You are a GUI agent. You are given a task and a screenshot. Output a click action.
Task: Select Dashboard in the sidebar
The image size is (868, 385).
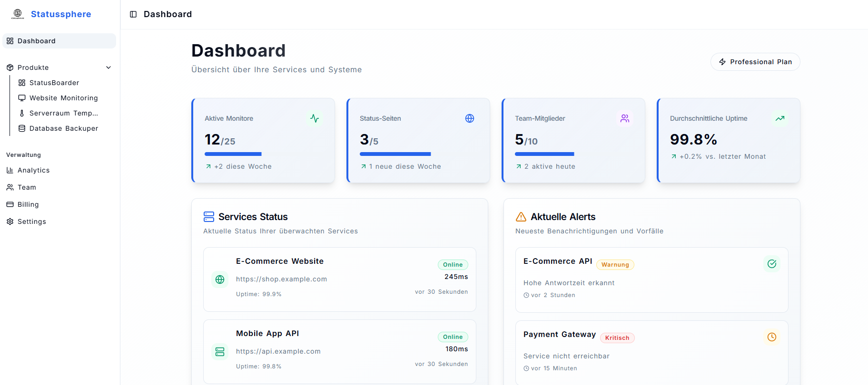coord(37,41)
